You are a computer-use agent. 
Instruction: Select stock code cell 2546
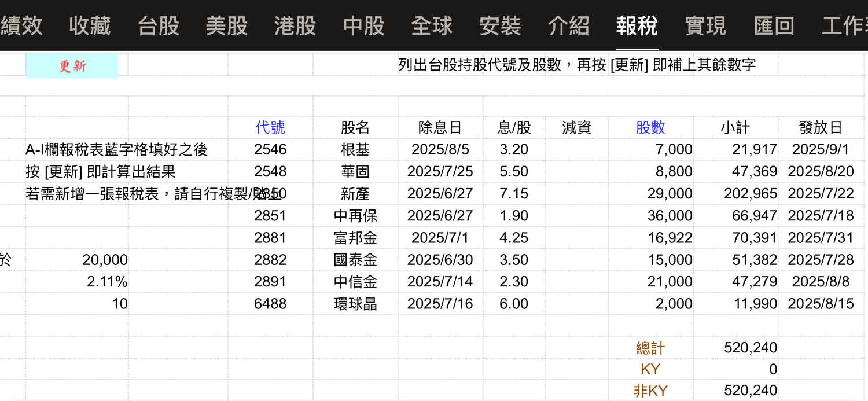[270, 150]
